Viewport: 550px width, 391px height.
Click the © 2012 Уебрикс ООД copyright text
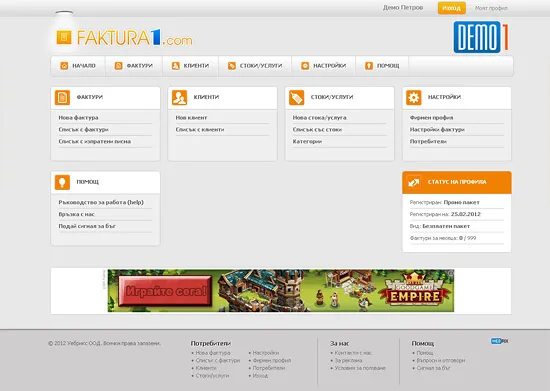pyautogui.click(x=105, y=343)
